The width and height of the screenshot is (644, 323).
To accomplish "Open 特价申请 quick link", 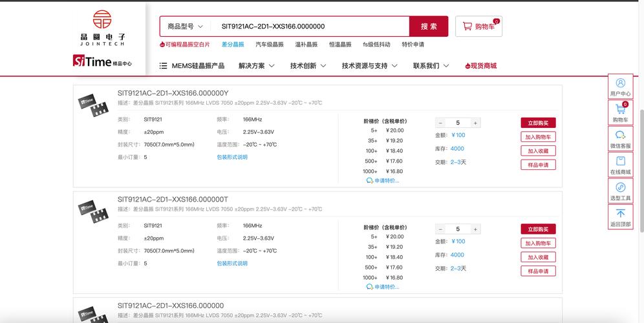I will 413,45.
